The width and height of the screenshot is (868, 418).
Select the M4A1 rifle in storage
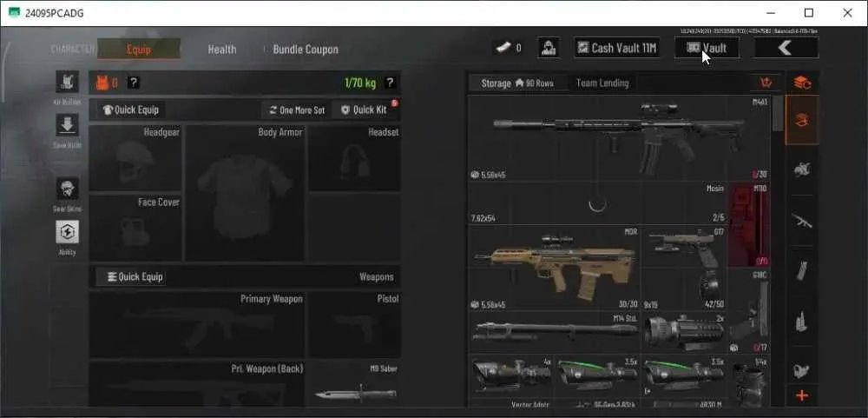619,138
